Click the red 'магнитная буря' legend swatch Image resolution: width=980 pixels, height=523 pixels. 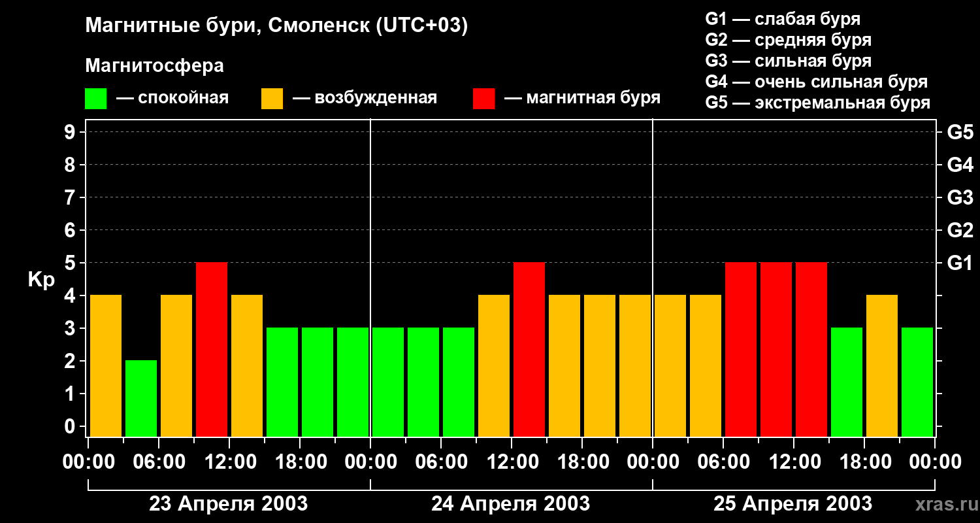point(483,99)
